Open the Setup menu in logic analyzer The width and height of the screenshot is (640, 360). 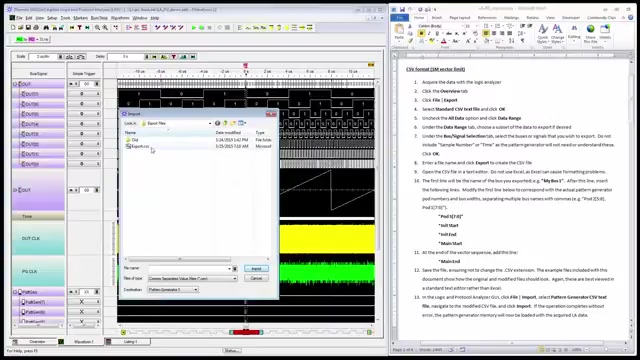click(52, 18)
